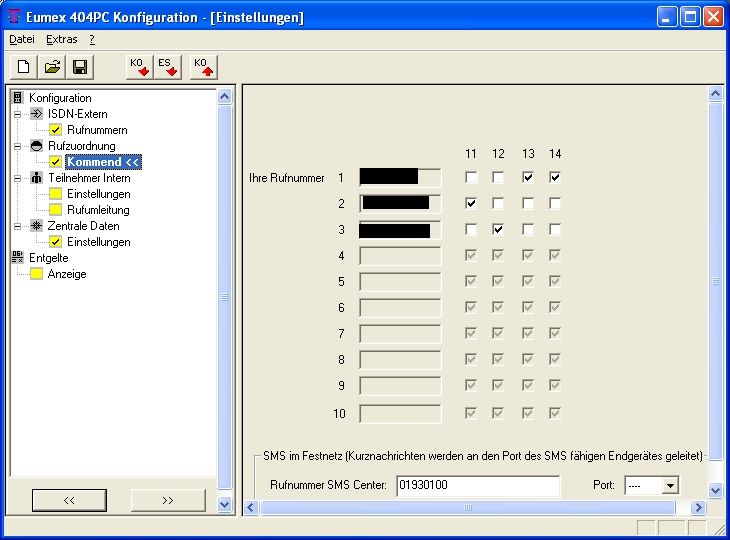Click settings pane scroll down arrow
This screenshot has height=540, width=730.
[x=715, y=490]
